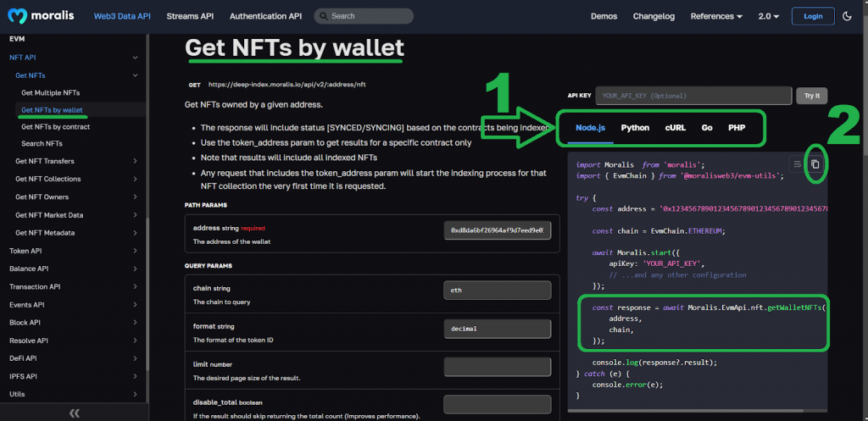Open Authentication API section

pos(265,16)
